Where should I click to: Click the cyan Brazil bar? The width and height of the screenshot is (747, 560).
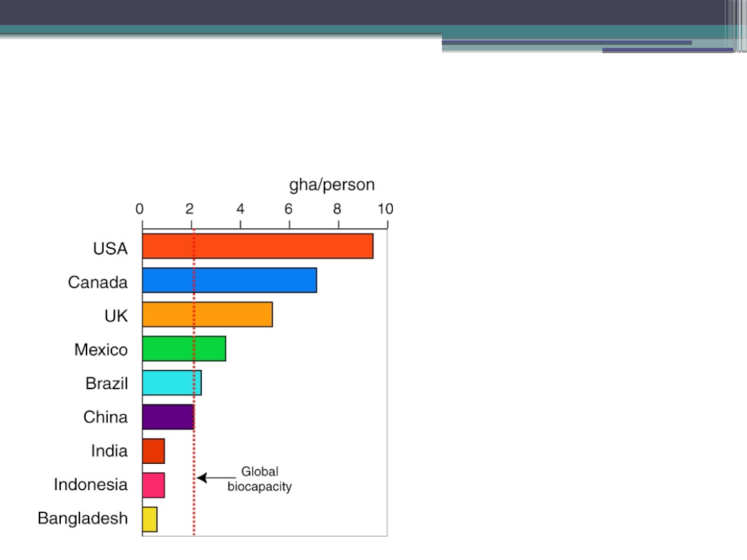(x=172, y=382)
